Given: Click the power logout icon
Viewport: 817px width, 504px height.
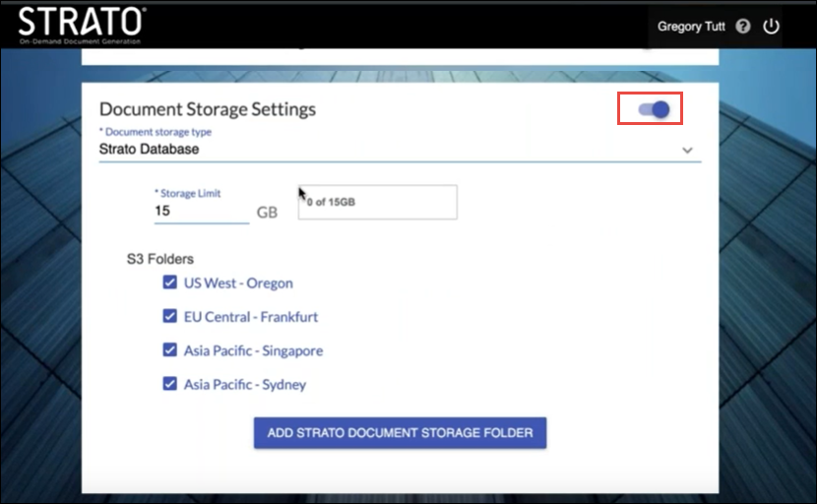Looking at the screenshot, I should pos(772,27).
